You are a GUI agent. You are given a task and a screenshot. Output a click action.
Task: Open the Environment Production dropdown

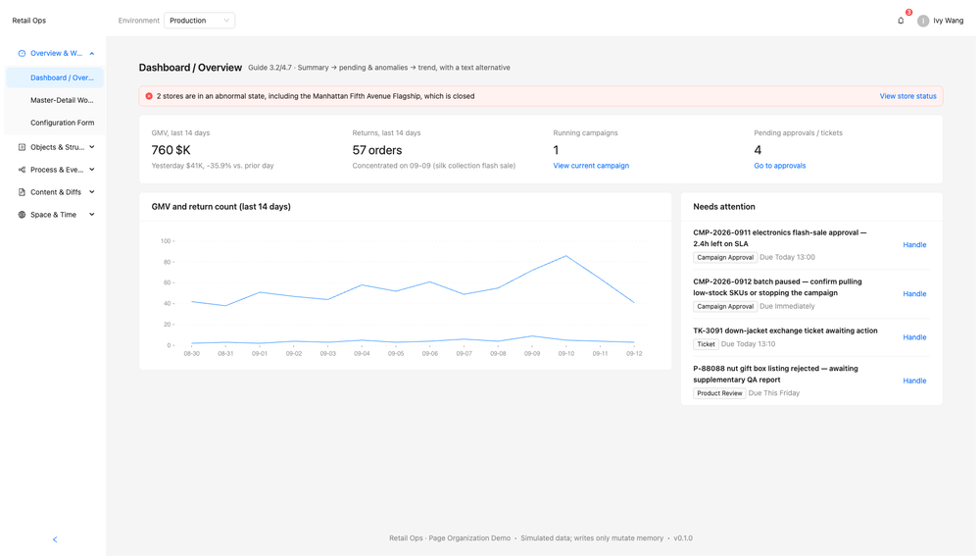click(x=199, y=21)
